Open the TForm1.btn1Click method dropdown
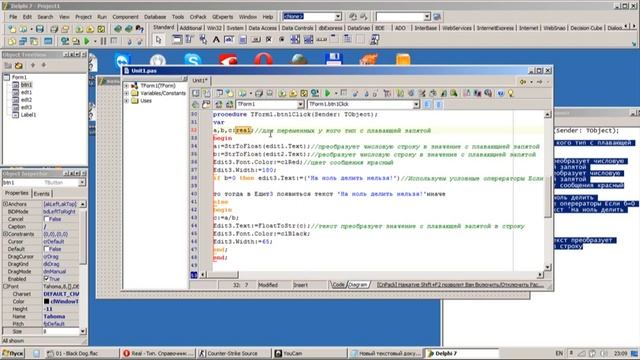This screenshot has height=360, width=640. tap(416, 104)
